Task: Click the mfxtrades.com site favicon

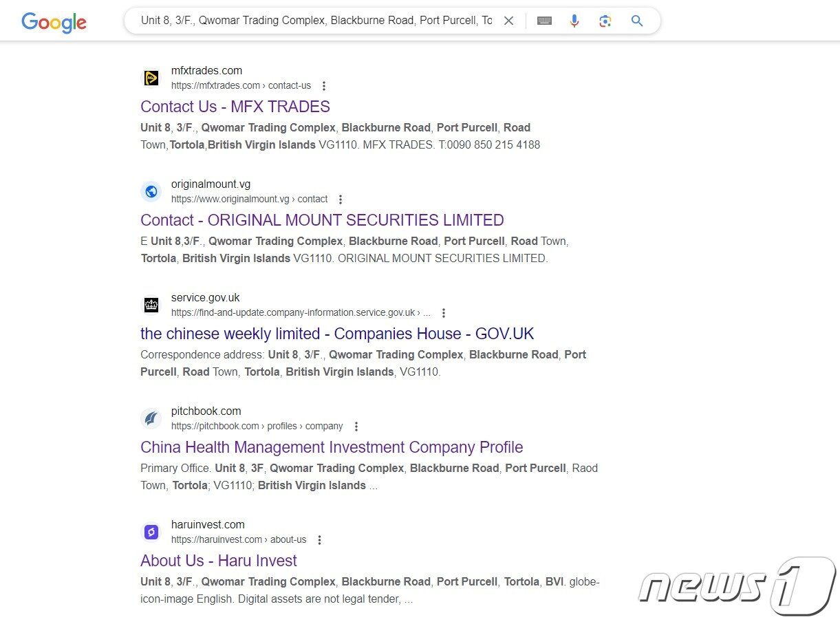Action: [151, 78]
